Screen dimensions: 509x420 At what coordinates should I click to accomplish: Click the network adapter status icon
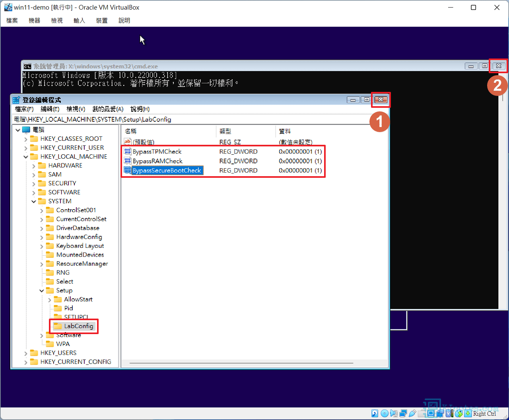coord(403,413)
